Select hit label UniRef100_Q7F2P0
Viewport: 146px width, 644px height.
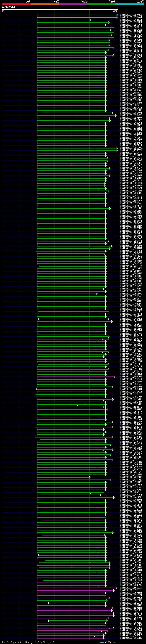point(131,289)
